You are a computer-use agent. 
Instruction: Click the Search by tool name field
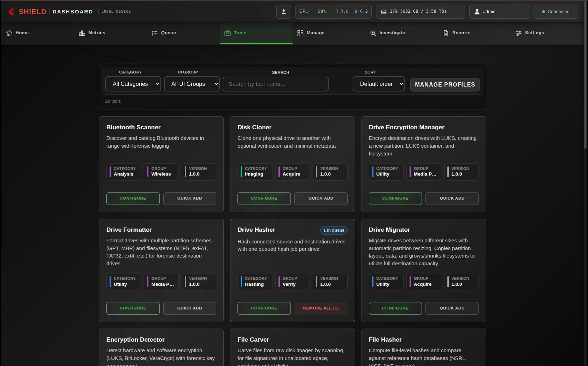[x=276, y=84]
